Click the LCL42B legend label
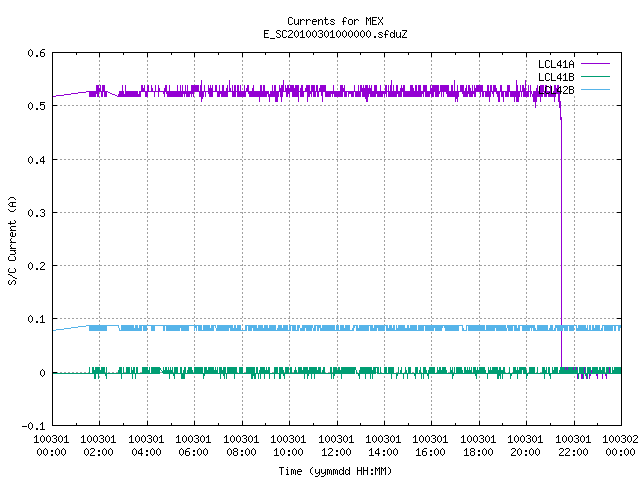Image resolution: width=640 pixels, height=480 pixels. point(556,90)
